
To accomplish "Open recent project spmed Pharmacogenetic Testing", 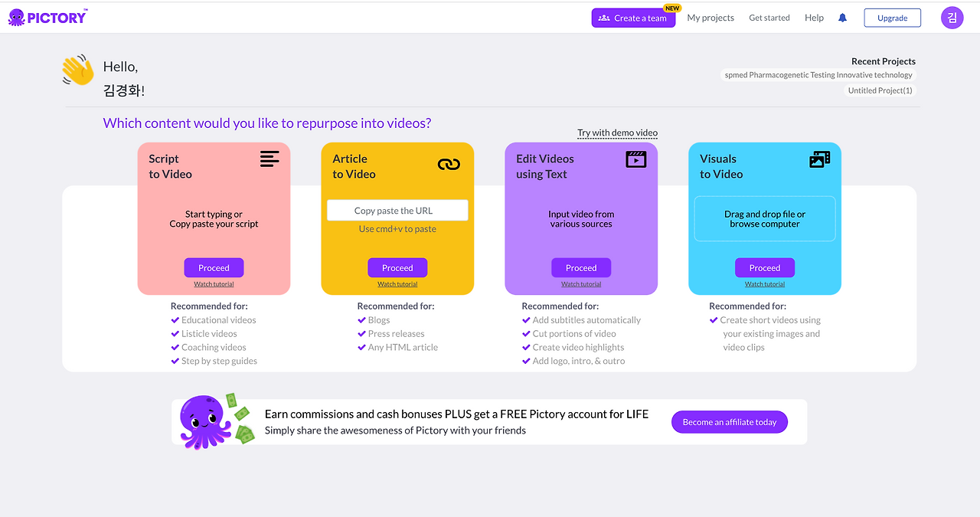I will point(818,75).
